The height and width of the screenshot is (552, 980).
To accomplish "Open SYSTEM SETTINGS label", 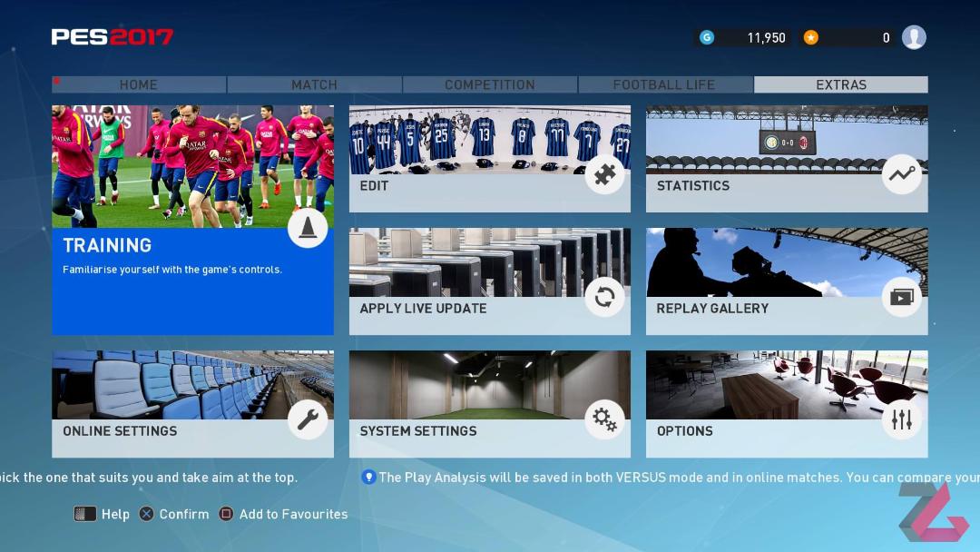I will [x=418, y=430].
